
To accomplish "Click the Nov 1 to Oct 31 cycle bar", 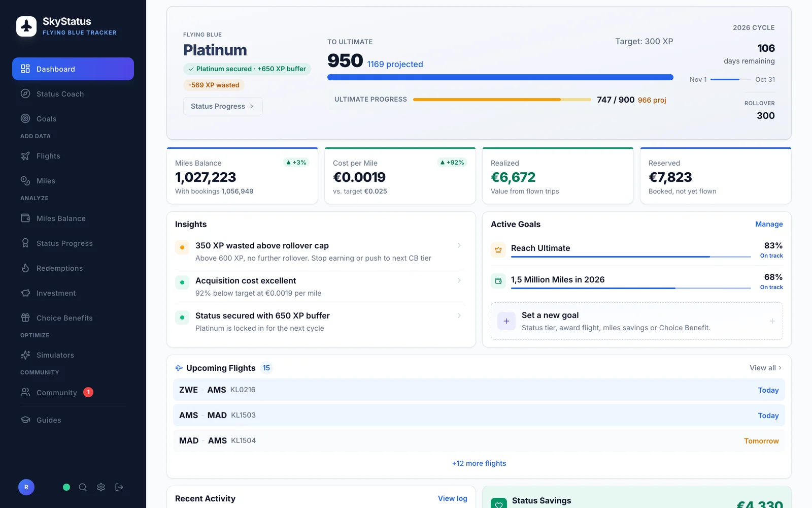I will (731, 79).
